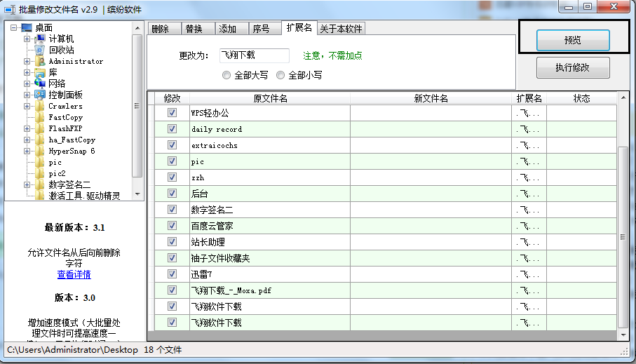This screenshot has width=636, height=364.
Task: Select the 全部小写 radio button
Action: pos(280,75)
